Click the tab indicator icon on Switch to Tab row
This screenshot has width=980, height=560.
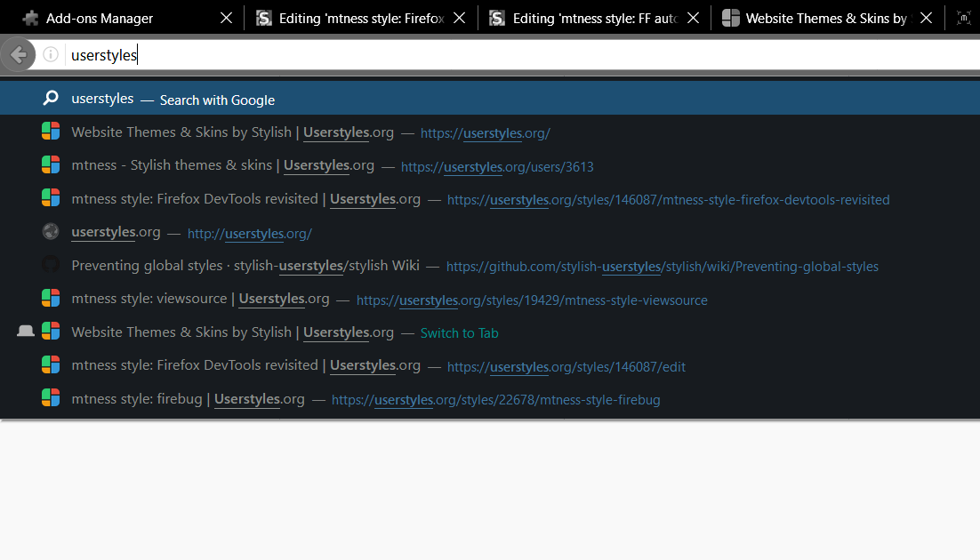[x=26, y=332]
